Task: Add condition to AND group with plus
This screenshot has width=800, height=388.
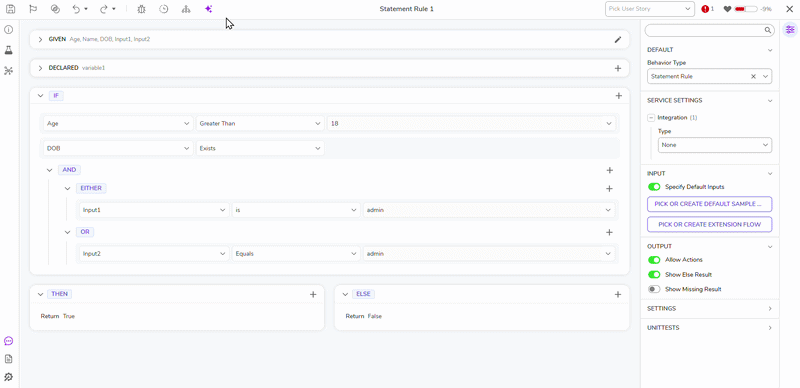Action: pos(609,170)
